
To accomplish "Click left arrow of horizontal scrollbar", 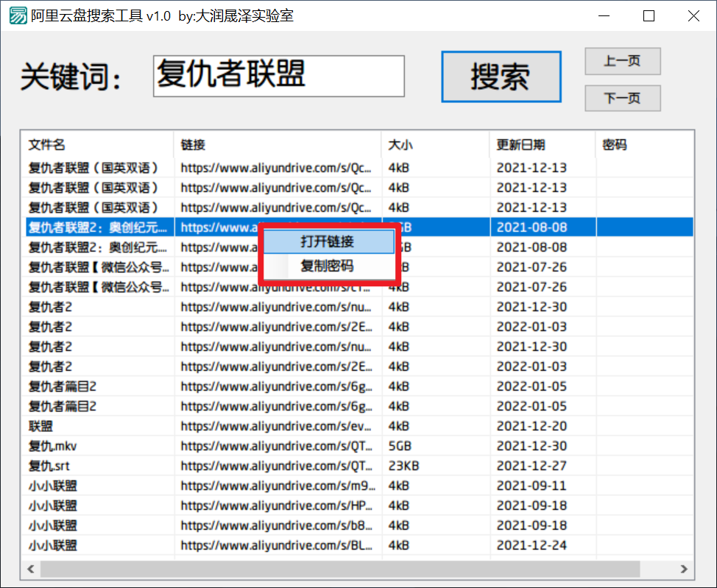I will [x=31, y=569].
